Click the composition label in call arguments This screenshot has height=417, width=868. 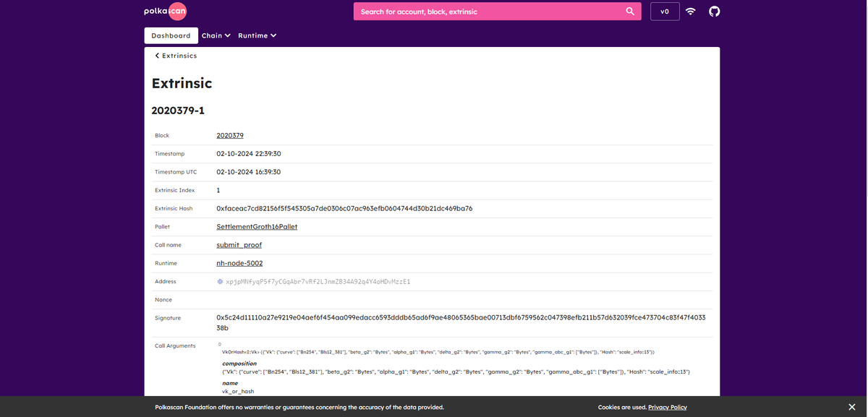click(239, 364)
